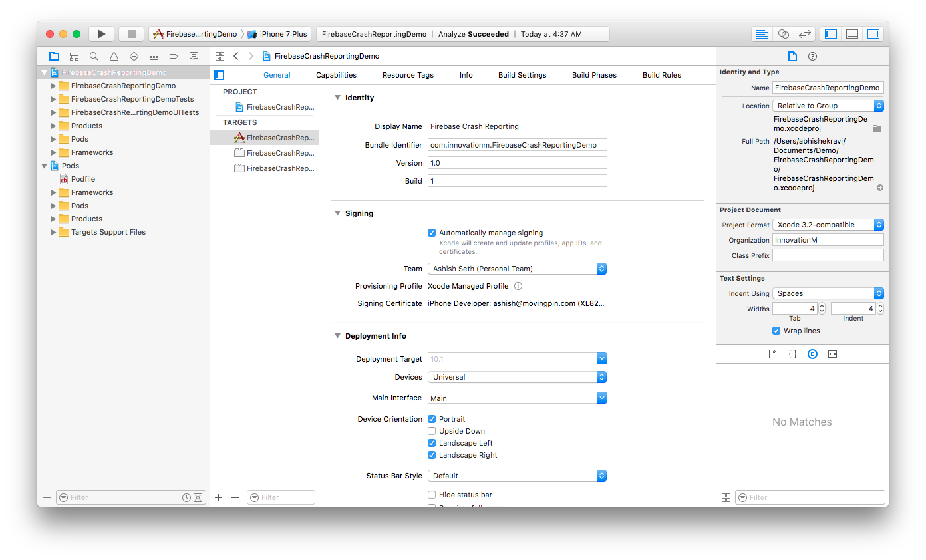The width and height of the screenshot is (926, 560).
Task: Expand the Frameworks folder under Pods
Action: tap(54, 192)
